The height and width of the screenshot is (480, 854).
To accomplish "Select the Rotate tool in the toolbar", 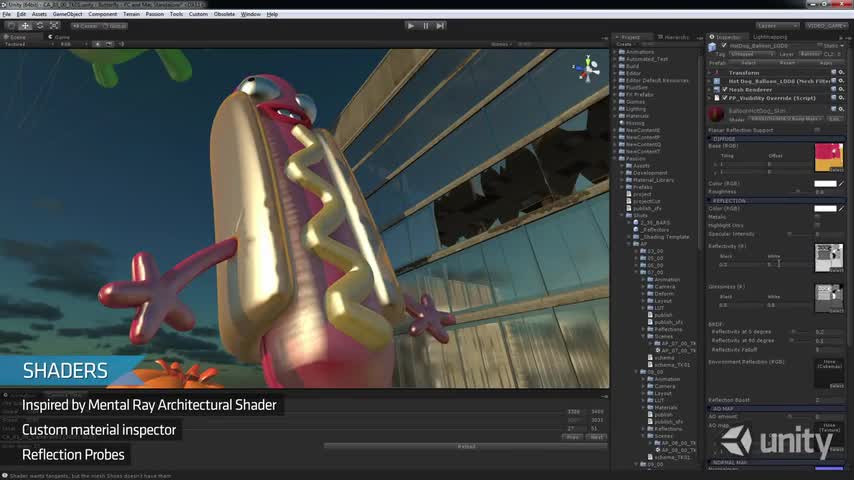I will (40, 26).
